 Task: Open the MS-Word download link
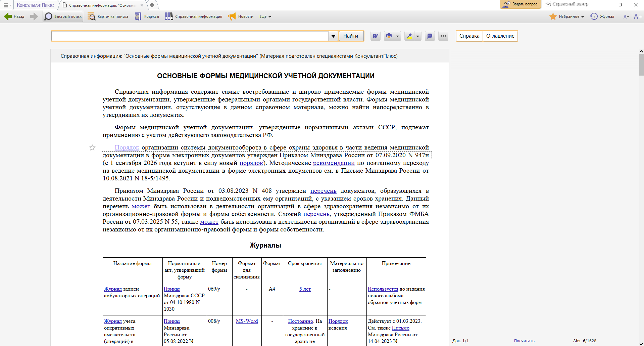(247, 321)
